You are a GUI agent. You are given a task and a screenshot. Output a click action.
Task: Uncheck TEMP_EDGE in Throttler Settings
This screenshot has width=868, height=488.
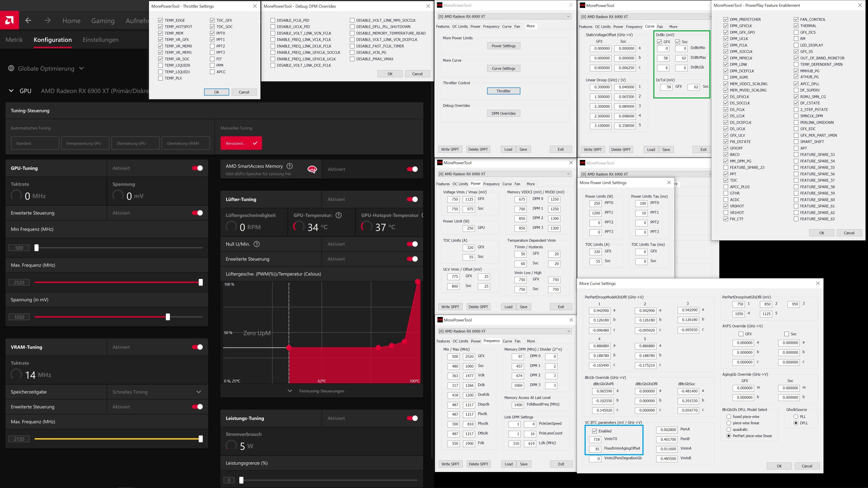pyautogui.click(x=160, y=20)
